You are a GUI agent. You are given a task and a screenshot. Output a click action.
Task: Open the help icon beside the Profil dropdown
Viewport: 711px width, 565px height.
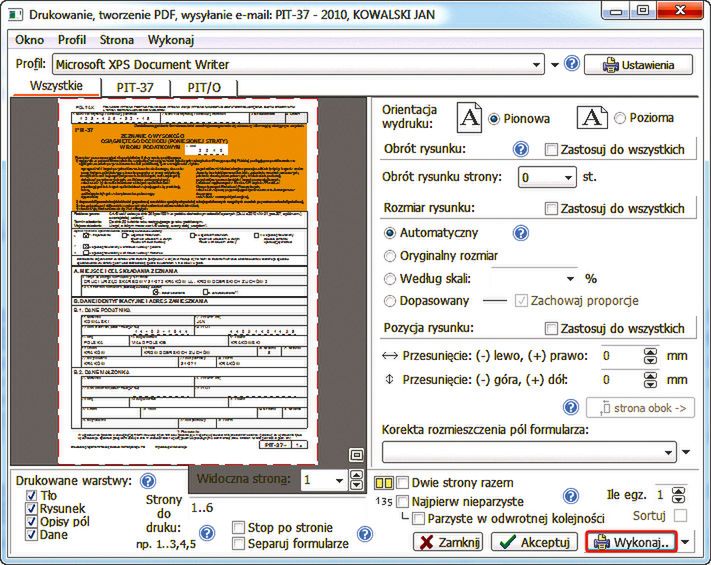(572, 63)
